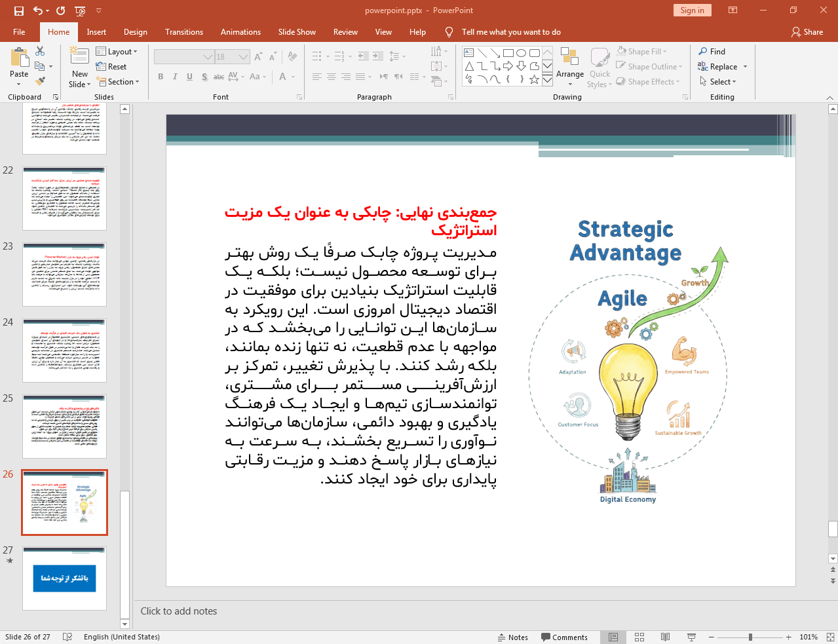838x644 pixels.
Task: Start Slide Show from status bar icon
Action: pos(691,637)
